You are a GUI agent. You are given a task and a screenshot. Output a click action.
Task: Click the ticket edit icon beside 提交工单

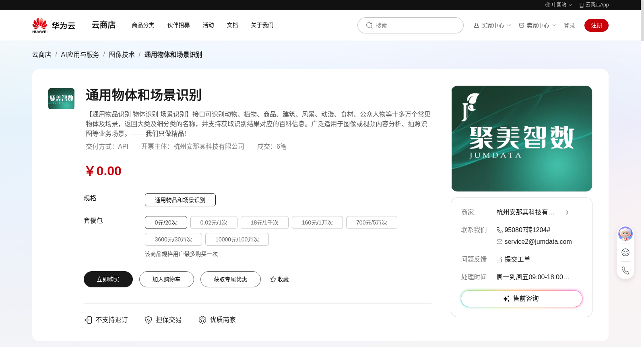500,260
